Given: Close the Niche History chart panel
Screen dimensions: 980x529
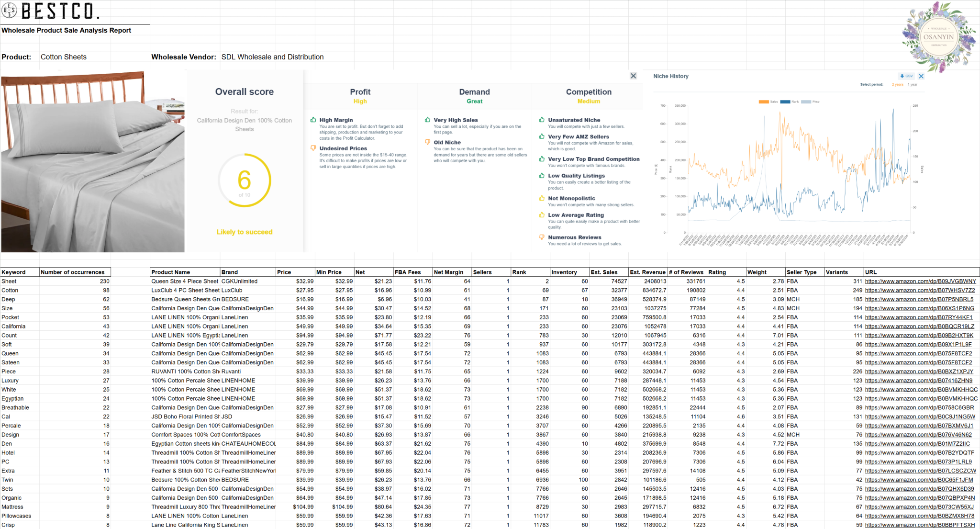Looking at the screenshot, I should pos(921,76).
